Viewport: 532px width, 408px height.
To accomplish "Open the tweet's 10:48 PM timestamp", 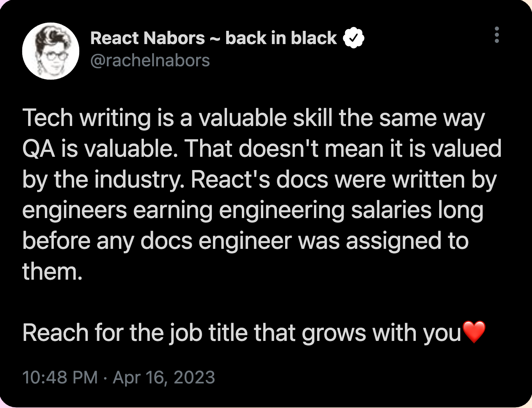I will pyautogui.click(x=60, y=377).
